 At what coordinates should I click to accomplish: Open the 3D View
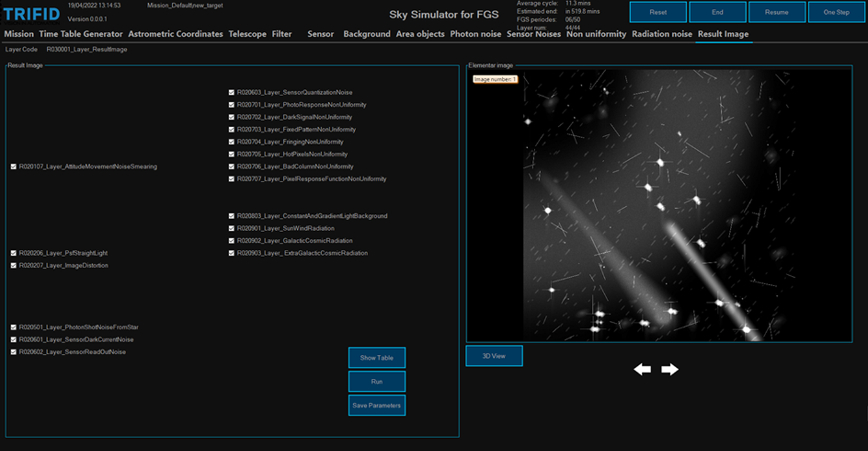tap(494, 356)
